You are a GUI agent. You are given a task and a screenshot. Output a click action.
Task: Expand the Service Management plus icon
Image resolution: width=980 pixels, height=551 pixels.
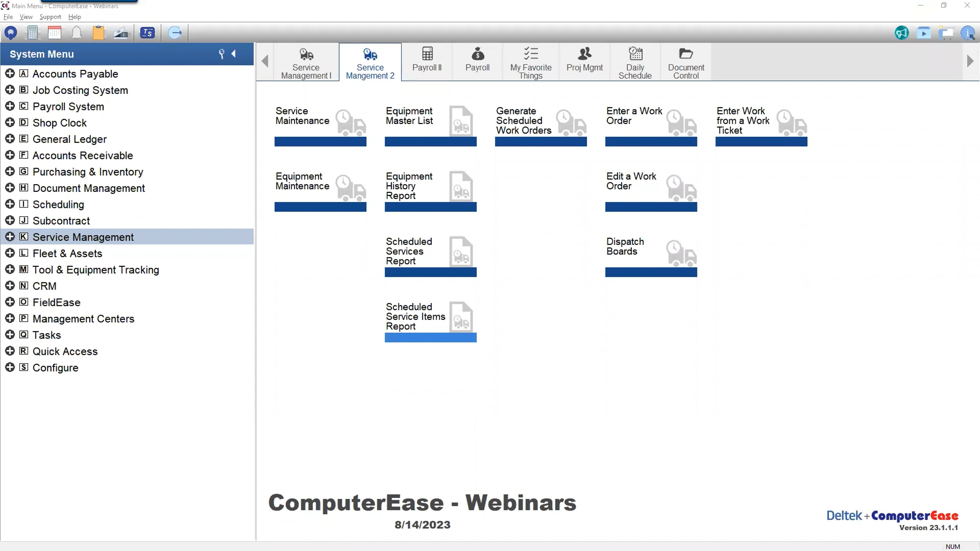tap(10, 237)
